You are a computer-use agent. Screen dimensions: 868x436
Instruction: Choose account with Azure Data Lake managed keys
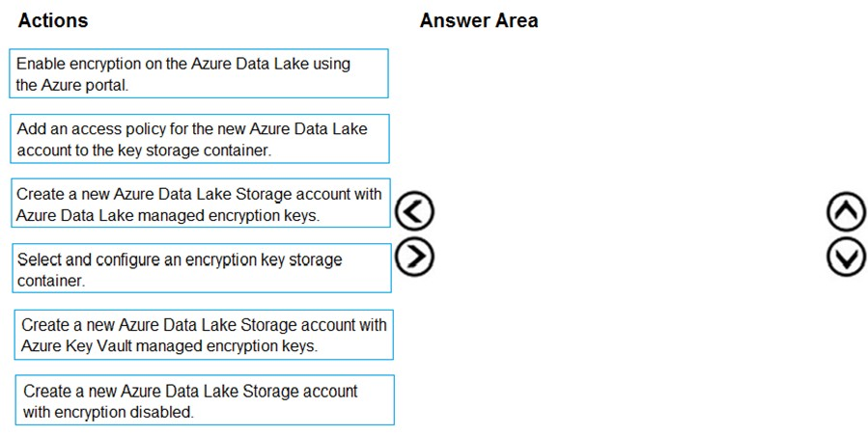[200, 204]
